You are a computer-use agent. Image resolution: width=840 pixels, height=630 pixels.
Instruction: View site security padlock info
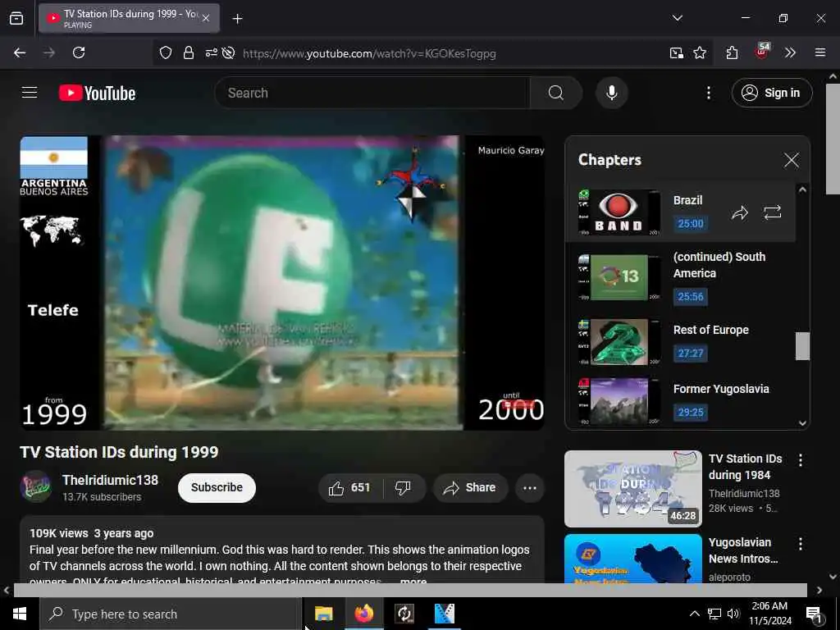coord(188,52)
